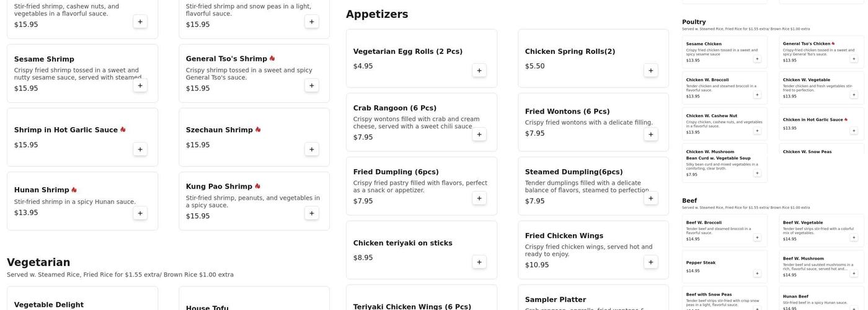
Task: Add Fried Wontons (6 Pcs) to cart
Action: point(650,135)
